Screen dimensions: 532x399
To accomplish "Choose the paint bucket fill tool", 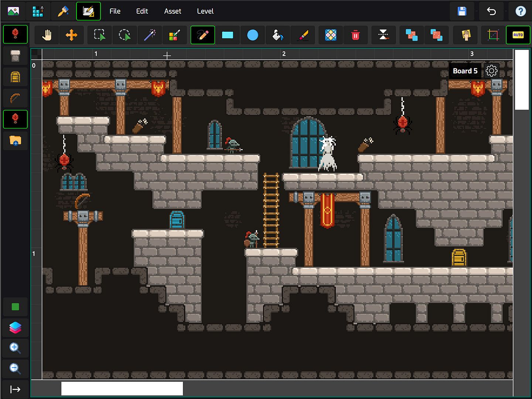I will 278,35.
